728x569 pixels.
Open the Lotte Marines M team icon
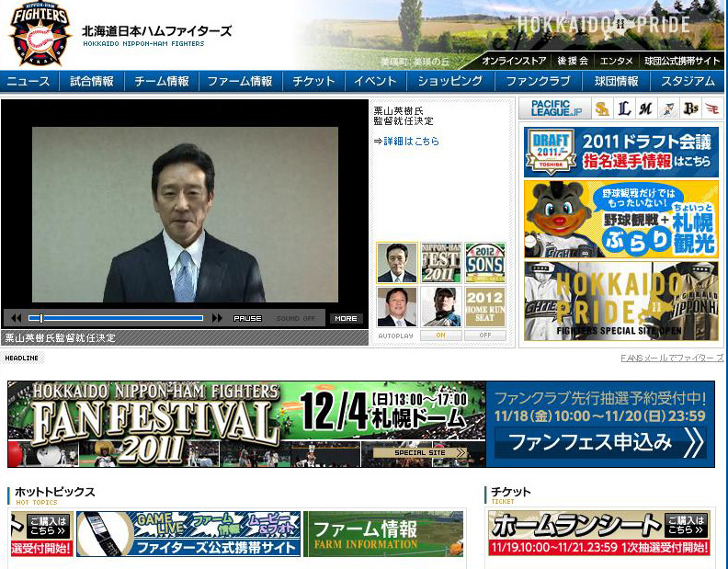tap(646, 109)
